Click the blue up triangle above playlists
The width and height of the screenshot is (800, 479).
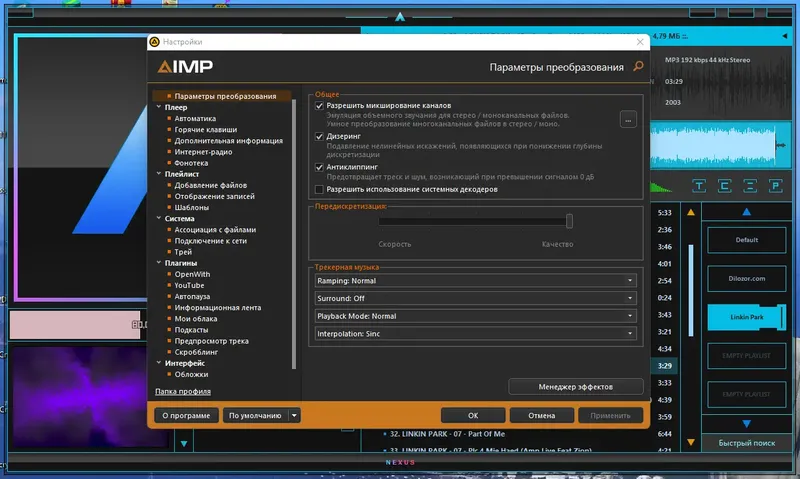pos(746,212)
